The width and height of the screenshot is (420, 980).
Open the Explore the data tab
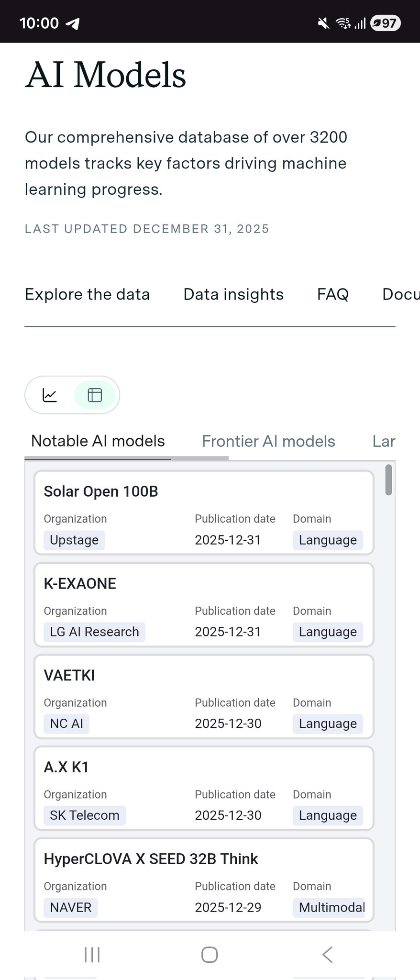87,294
